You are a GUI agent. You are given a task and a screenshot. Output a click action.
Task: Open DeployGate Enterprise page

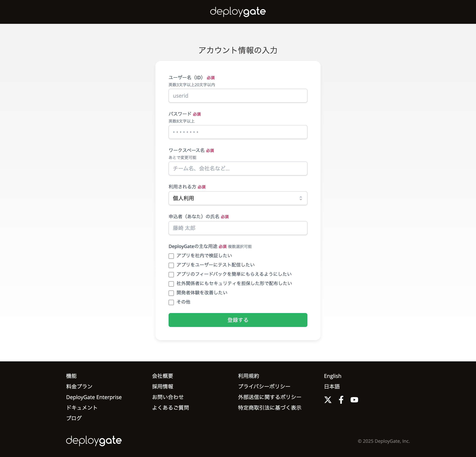pyautogui.click(x=94, y=397)
